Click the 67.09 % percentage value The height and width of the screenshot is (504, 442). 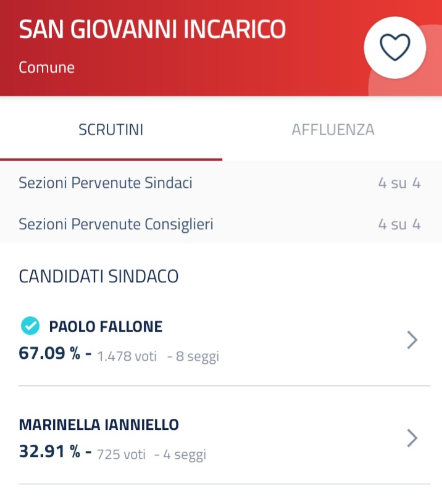click(x=49, y=354)
